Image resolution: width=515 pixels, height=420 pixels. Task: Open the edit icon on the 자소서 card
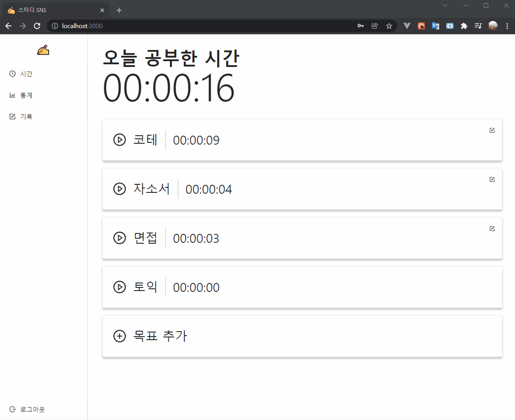click(492, 179)
